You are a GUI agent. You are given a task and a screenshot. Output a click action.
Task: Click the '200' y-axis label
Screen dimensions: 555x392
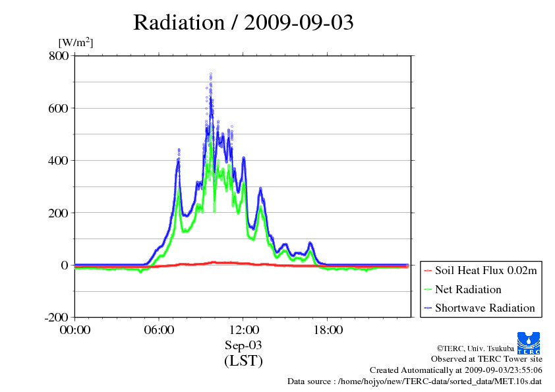[58, 213]
